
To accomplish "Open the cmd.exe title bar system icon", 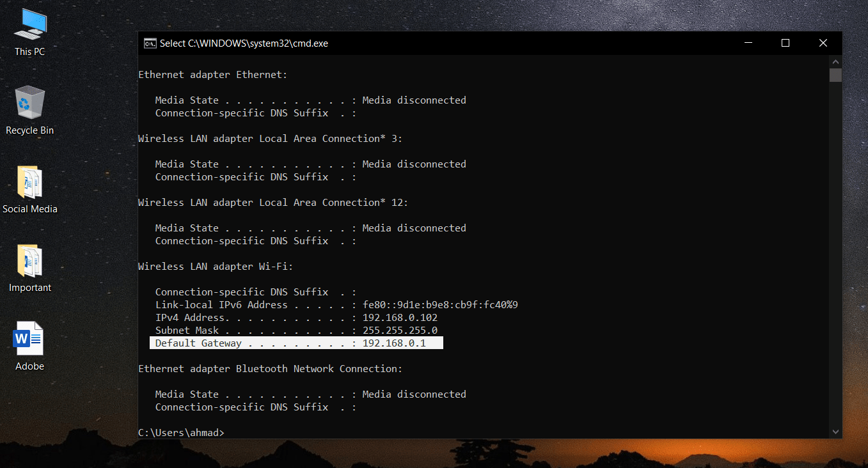I will pyautogui.click(x=150, y=43).
